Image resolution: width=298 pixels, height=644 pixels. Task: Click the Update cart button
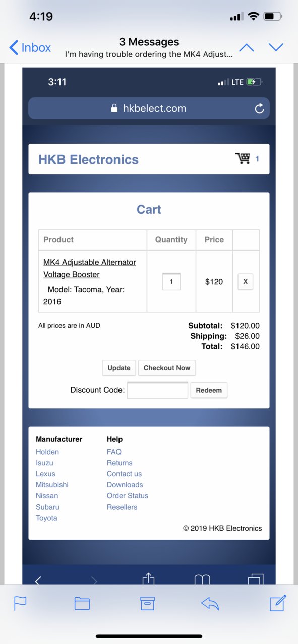119,368
